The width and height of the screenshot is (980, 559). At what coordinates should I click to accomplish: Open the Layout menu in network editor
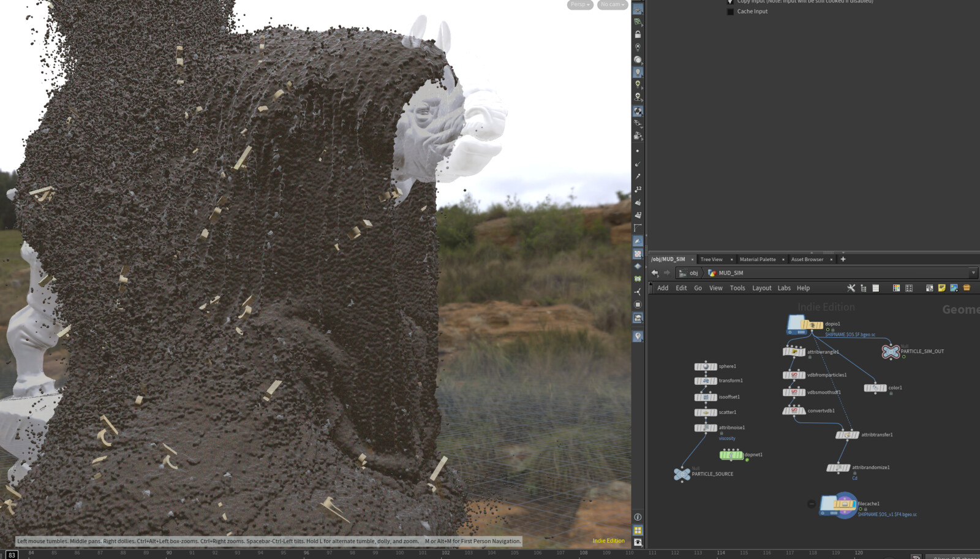click(x=762, y=288)
